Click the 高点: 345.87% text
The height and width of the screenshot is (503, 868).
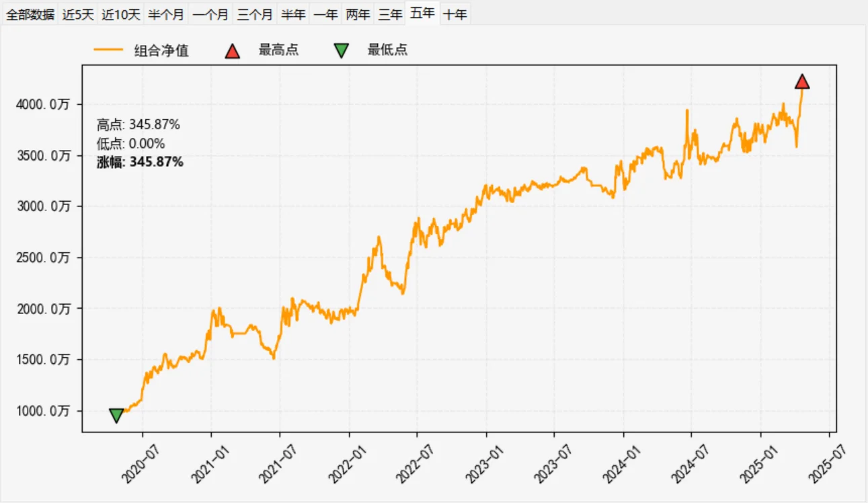point(139,124)
